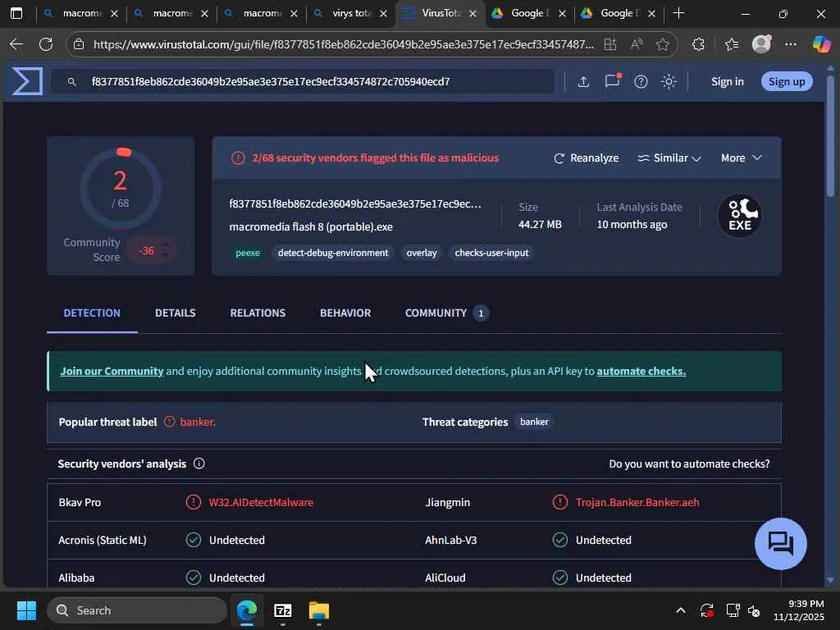Click the browser Back arrow
The height and width of the screenshot is (630, 840).
point(16,44)
